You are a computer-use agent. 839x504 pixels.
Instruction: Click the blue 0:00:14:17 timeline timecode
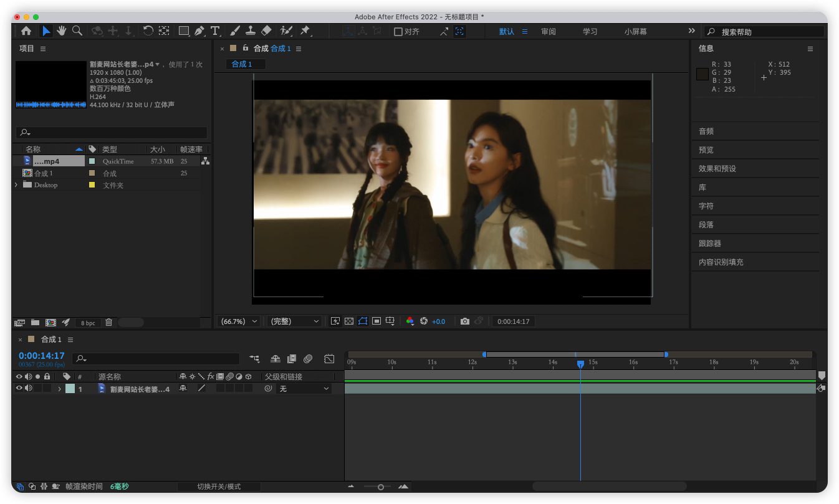pyautogui.click(x=41, y=356)
